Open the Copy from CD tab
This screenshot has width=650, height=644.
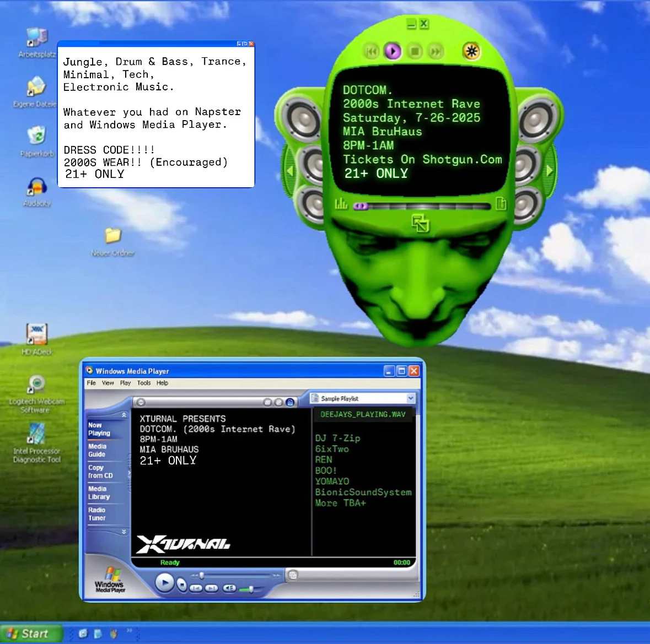pyautogui.click(x=100, y=472)
